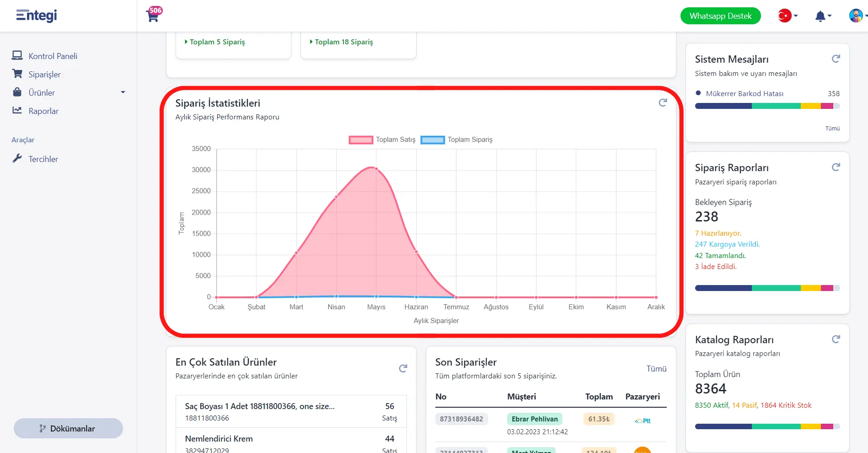Click the Whatsapp Destek button
The width and height of the screenshot is (868, 453).
[720, 16]
